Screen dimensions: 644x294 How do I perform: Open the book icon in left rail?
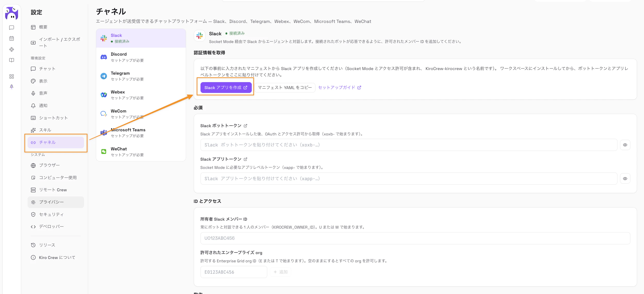(x=12, y=60)
